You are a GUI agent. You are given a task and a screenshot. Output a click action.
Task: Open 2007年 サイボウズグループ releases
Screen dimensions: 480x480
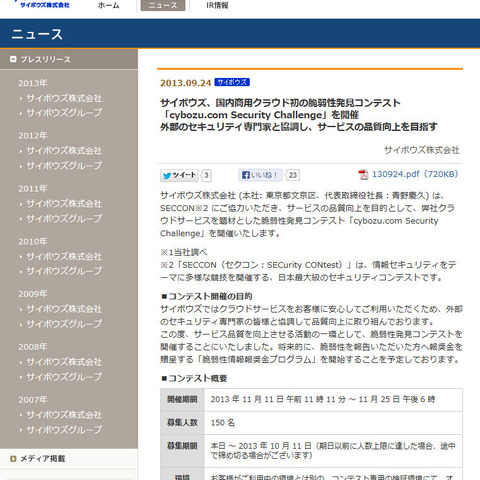pyautogui.click(x=64, y=429)
